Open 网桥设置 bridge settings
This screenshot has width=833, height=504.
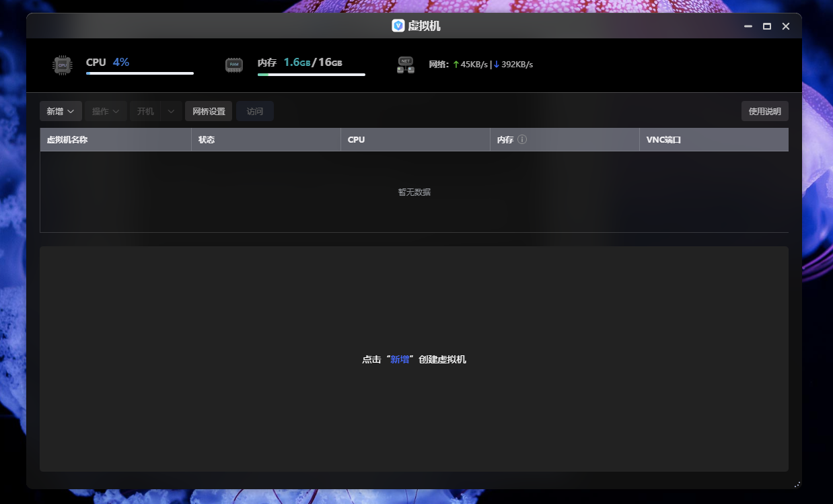[x=209, y=111]
